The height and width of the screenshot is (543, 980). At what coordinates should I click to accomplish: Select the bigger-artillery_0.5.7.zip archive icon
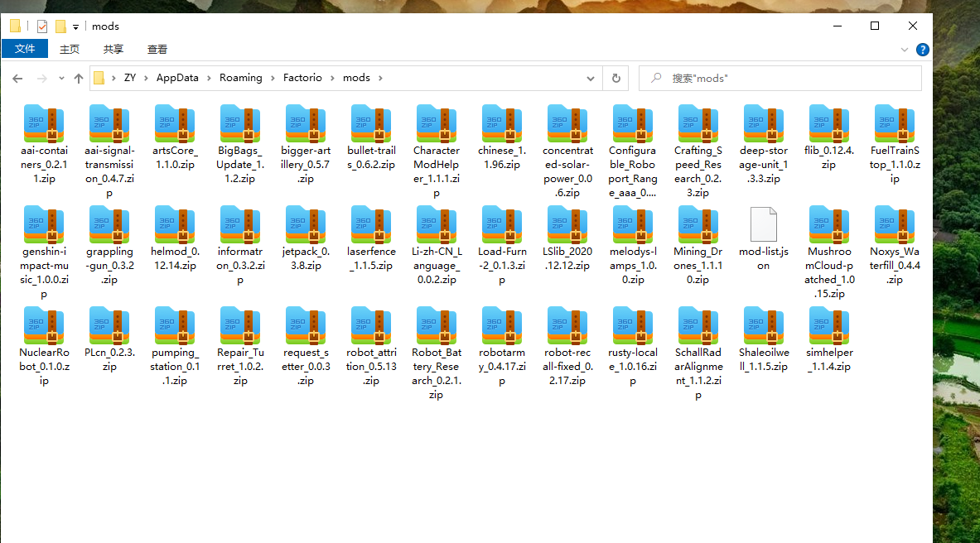306,123
